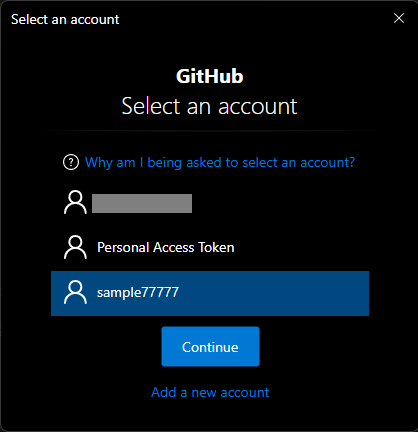The image size is (418, 432).
Task: Open the Add a new account link
Action: (210, 393)
